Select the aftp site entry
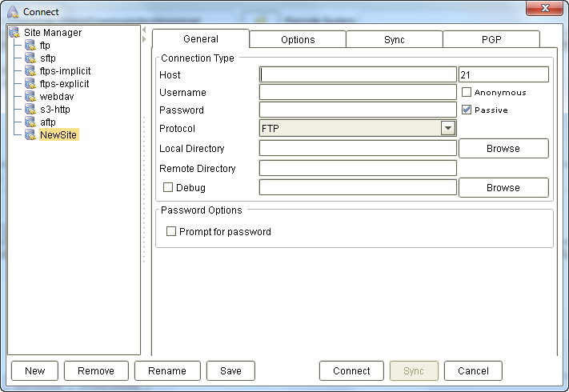 tap(48, 122)
